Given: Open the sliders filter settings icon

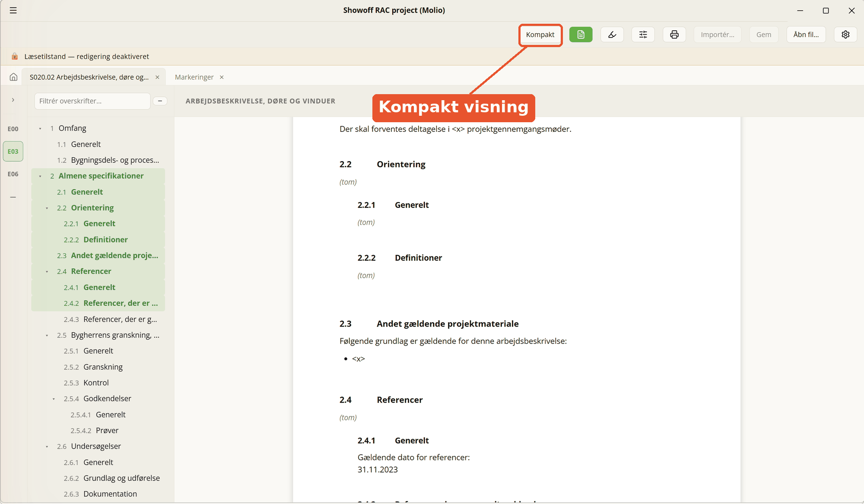Looking at the screenshot, I should [x=643, y=35].
